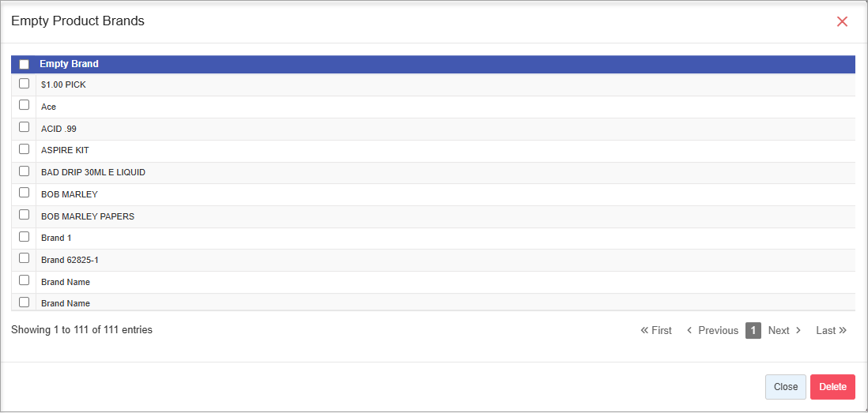Click the BAD DRIP 30ML E LIQUID row text
Screen dimensions: 868x413
pos(93,172)
